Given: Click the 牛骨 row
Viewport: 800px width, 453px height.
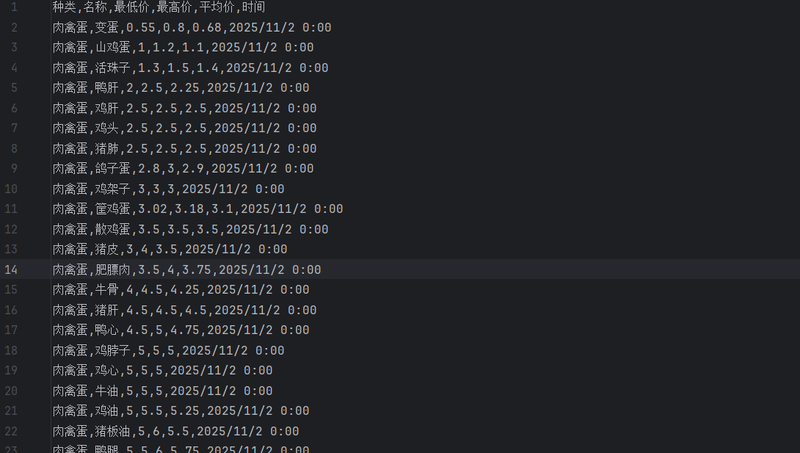Looking at the screenshot, I should [180, 290].
